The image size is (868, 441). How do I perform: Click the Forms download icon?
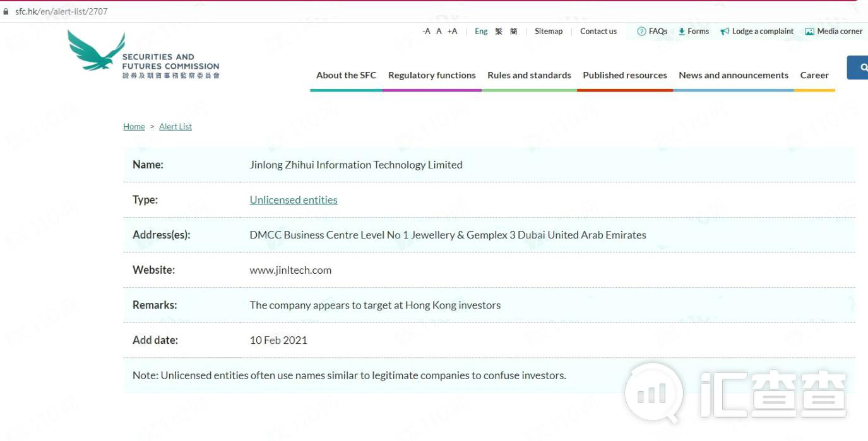coord(682,32)
